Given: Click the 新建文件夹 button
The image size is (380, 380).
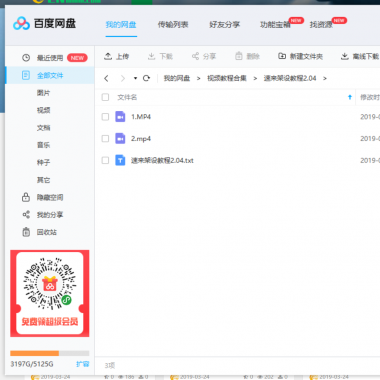Looking at the screenshot, I should [x=300, y=56].
